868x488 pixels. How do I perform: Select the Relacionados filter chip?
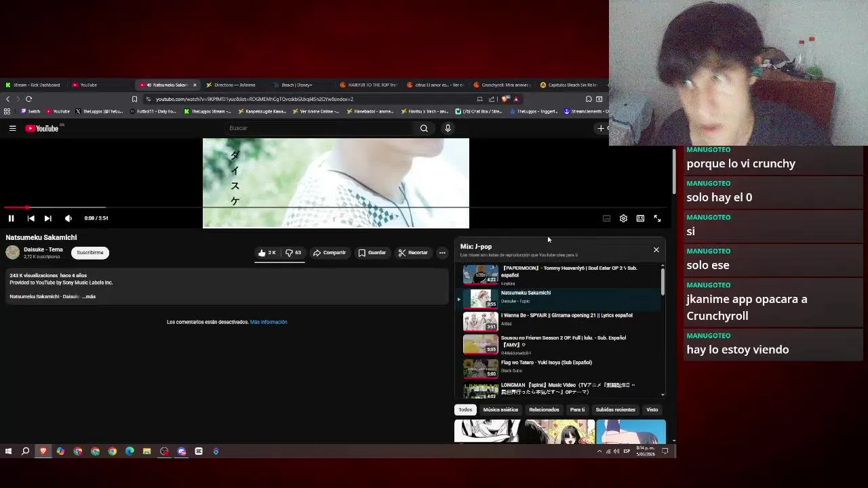(544, 409)
